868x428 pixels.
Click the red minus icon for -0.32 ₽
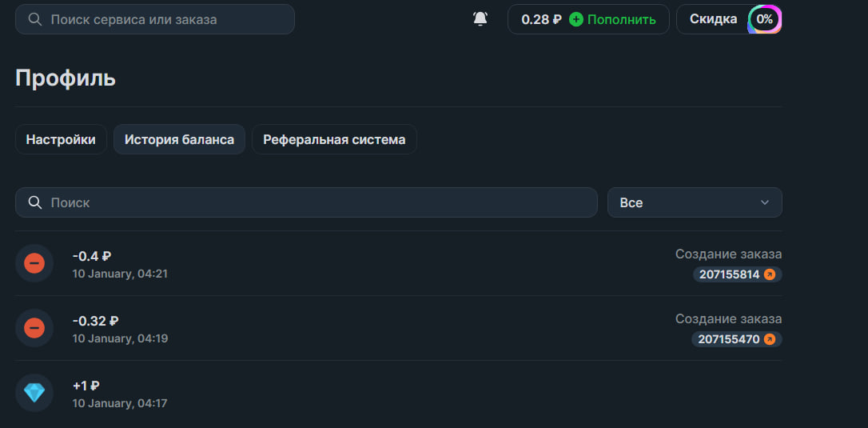(34, 328)
